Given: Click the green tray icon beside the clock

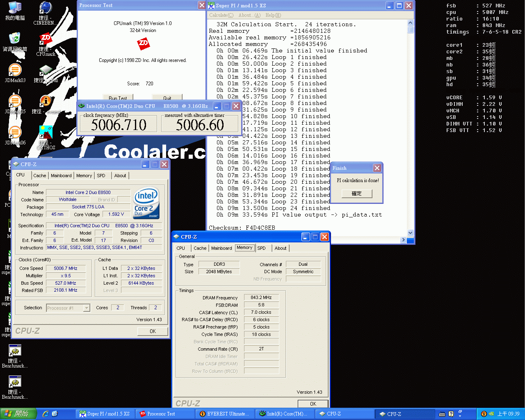Looking at the screenshot, I should 491,414.
